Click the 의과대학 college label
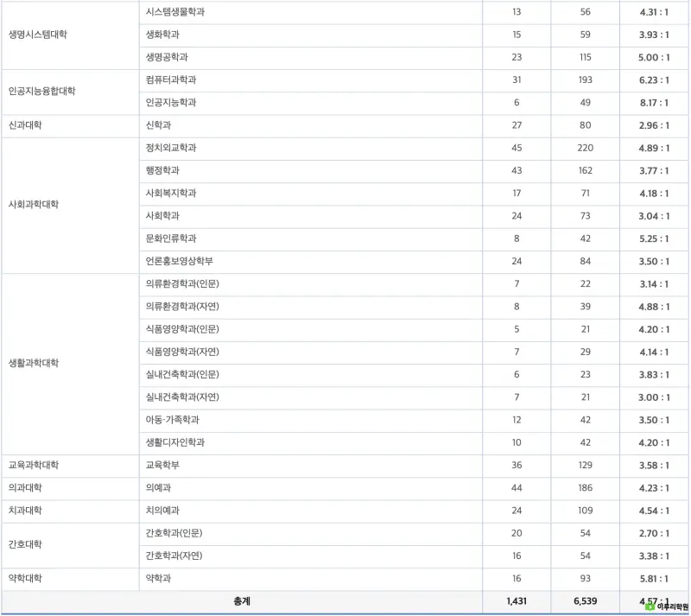This screenshot has width=691, height=616. pyautogui.click(x=25, y=487)
